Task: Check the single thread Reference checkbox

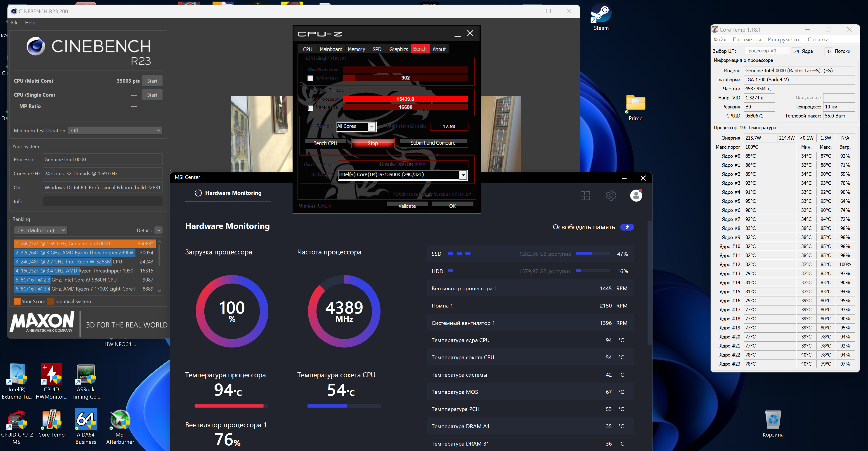Action: 310,78
